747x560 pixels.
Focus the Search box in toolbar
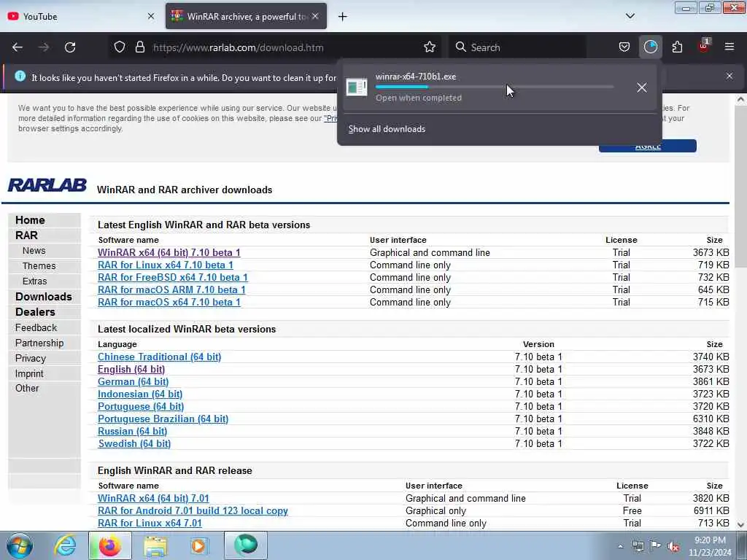(519, 47)
